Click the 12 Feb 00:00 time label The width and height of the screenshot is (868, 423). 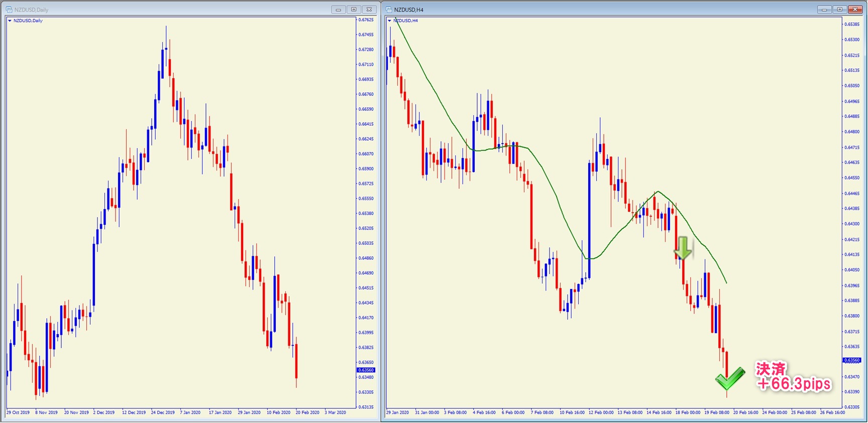tap(601, 412)
